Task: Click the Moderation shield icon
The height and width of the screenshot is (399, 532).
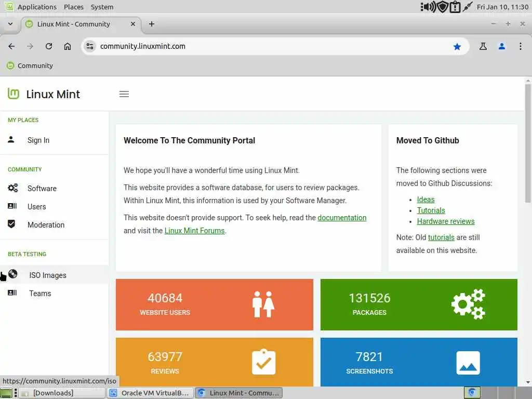Action: pyautogui.click(x=11, y=224)
